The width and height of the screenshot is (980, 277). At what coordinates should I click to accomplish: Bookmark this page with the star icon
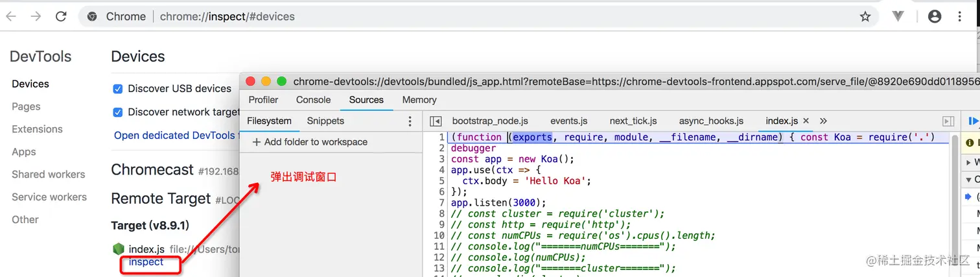pos(865,16)
